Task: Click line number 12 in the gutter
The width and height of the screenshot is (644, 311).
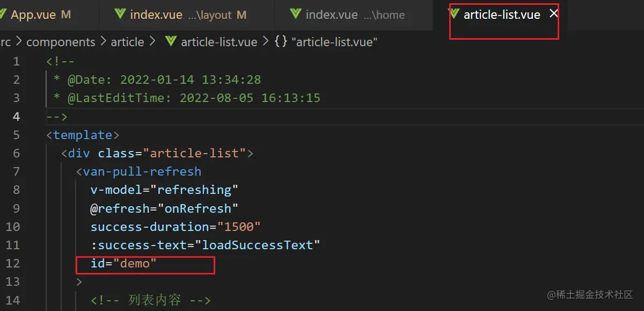Action: [13, 263]
